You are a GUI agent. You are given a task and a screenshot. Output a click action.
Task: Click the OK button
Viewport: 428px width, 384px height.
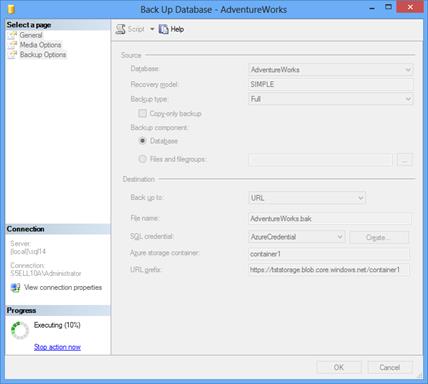pyautogui.click(x=339, y=367)
